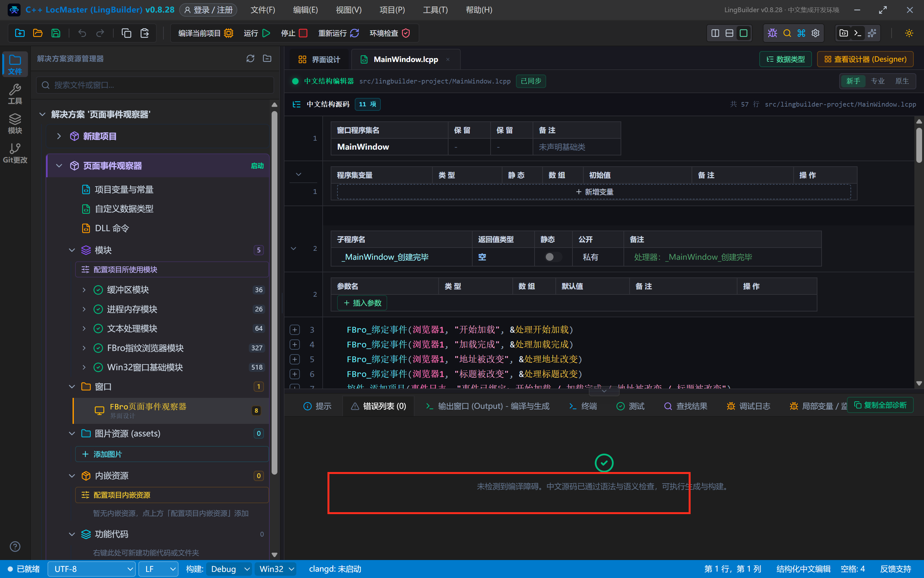The image size is (924, 578).
Task: Open the 工具(T) menu
Action: point(435,10)
